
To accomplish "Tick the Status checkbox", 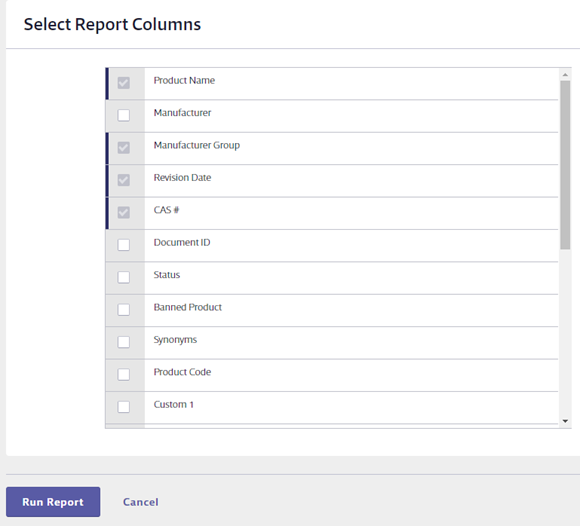I will [x=124, y=277].
